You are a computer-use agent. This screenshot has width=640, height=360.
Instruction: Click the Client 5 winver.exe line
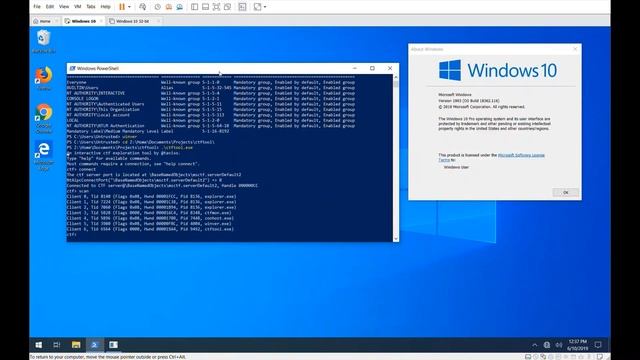pos(149,223)
